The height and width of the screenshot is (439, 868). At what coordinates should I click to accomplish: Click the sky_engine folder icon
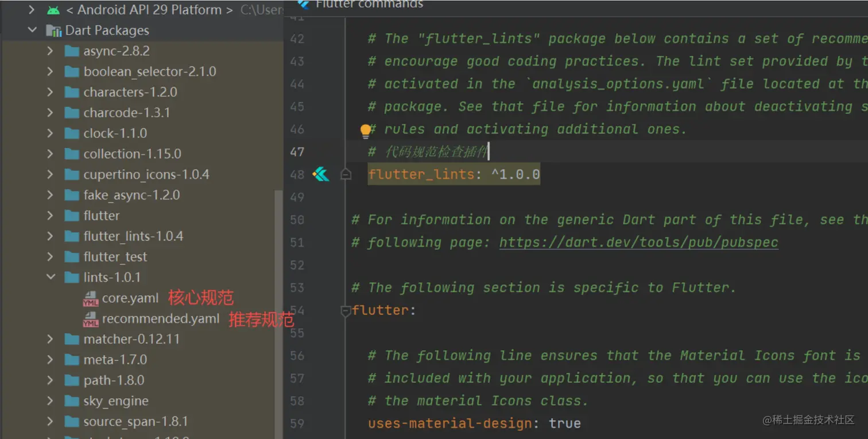click(x=72, y=401)
